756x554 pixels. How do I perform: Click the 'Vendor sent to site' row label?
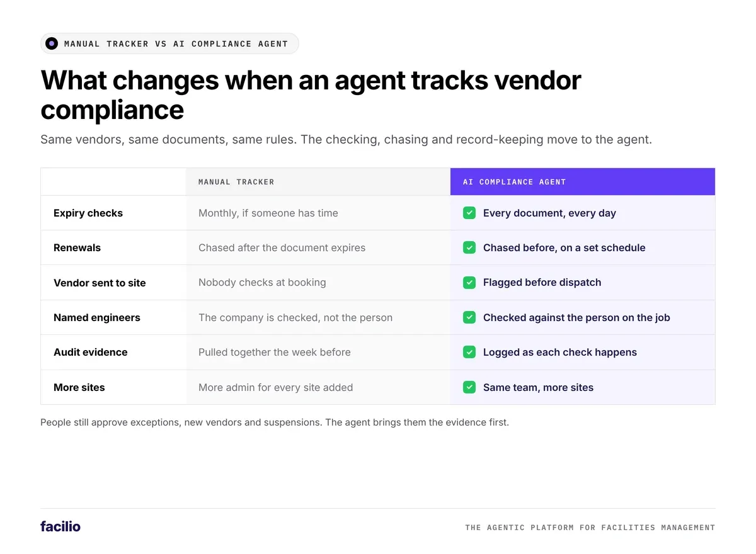100,283
